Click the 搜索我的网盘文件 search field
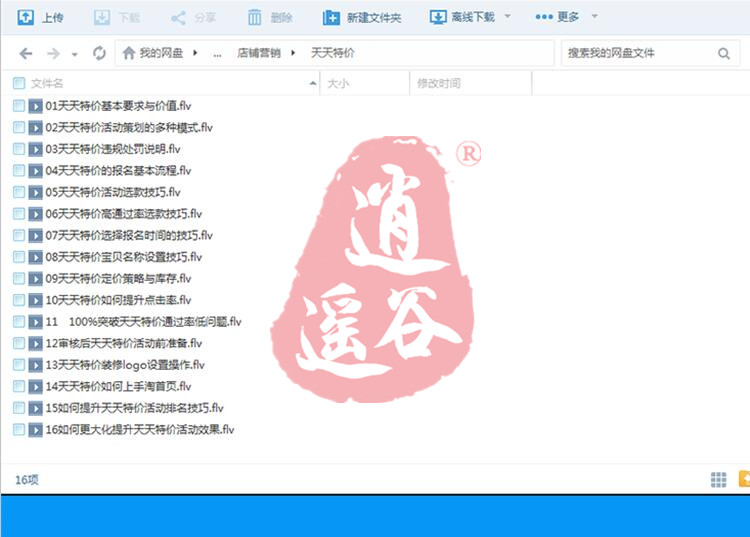The width and height of the screenshot is (750, 537). 635,53
